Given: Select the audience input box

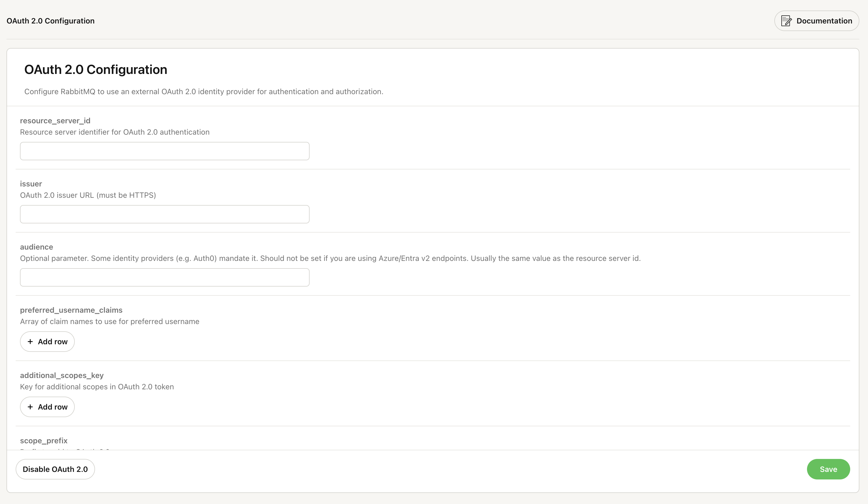Looking at the screenshot, I should [x=164, y=277].
